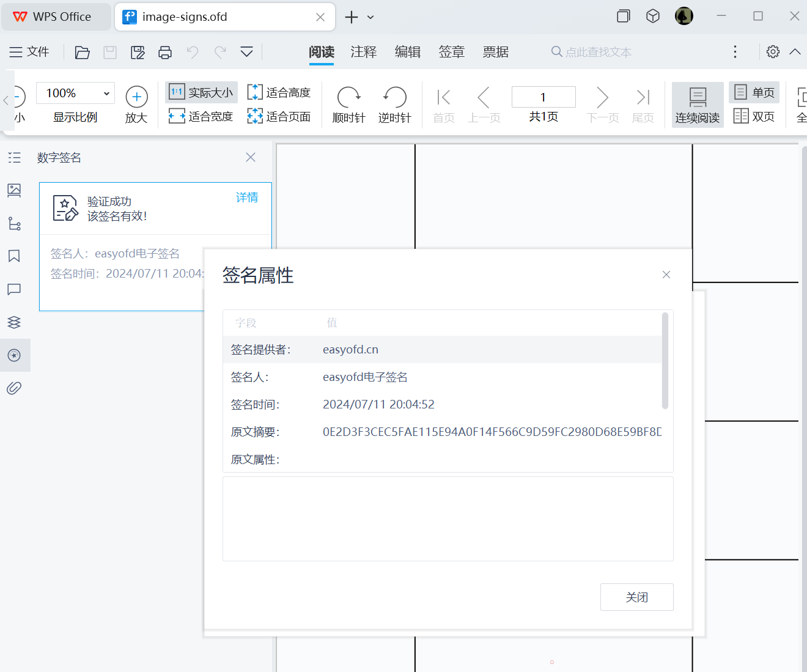Screen dimensions: 807x672
Task: Select 双页 double page layout
Action: [x=754, y=116]
